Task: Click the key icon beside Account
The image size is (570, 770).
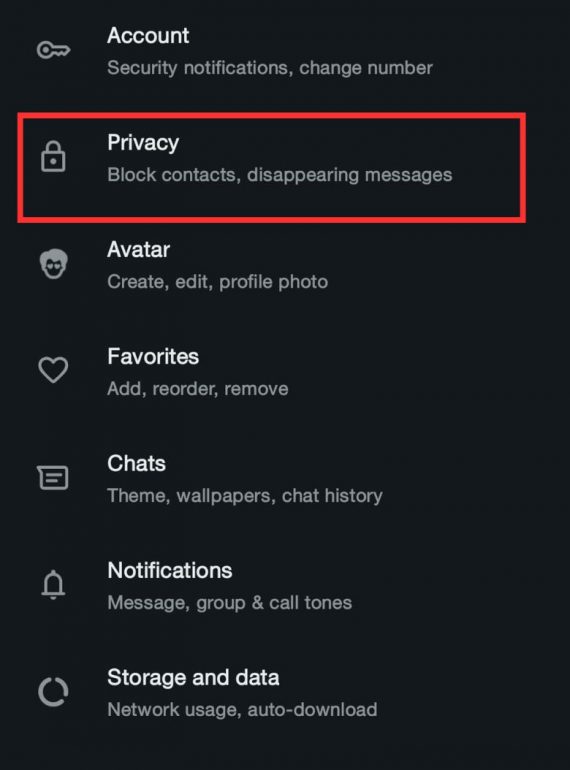Action: (x=54, y=50)
